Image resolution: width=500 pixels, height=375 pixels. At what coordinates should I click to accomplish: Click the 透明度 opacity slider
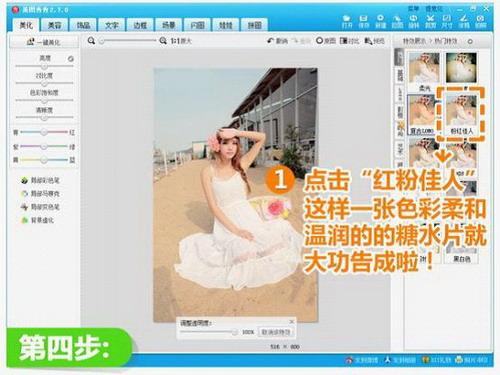click(x=209, y=332)
